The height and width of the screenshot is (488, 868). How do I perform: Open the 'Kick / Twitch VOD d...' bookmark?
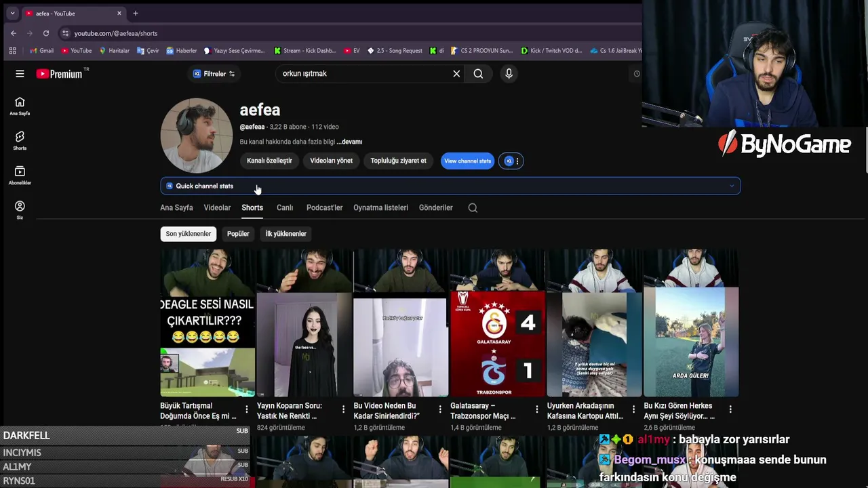pos(551,51)
